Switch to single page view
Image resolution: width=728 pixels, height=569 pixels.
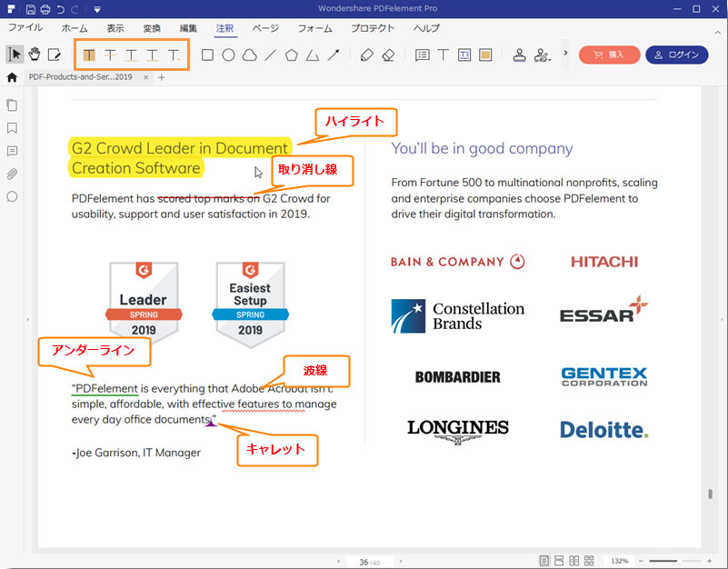[544, 561]
